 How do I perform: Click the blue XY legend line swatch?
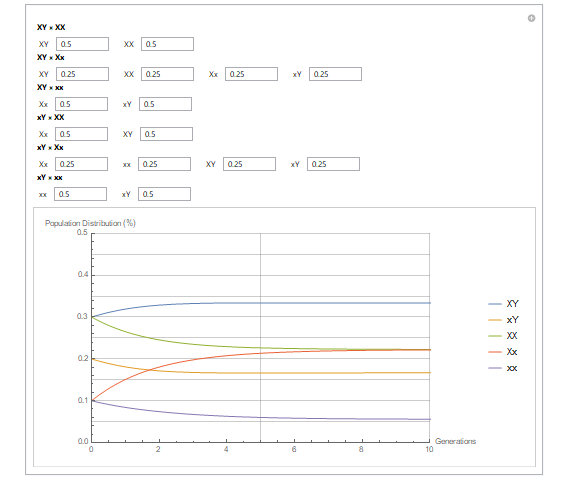[x=495, y=304]
